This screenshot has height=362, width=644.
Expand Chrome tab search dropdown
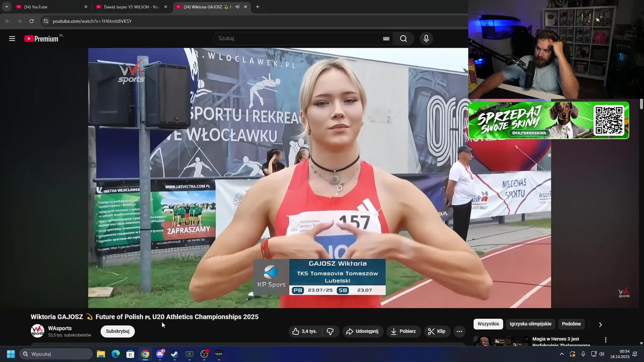7,7
